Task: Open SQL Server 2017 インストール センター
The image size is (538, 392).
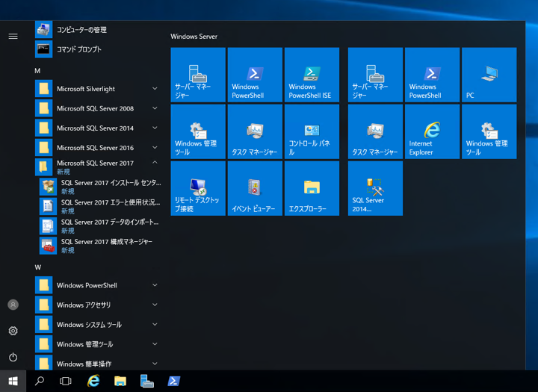Action: (100, 187)
